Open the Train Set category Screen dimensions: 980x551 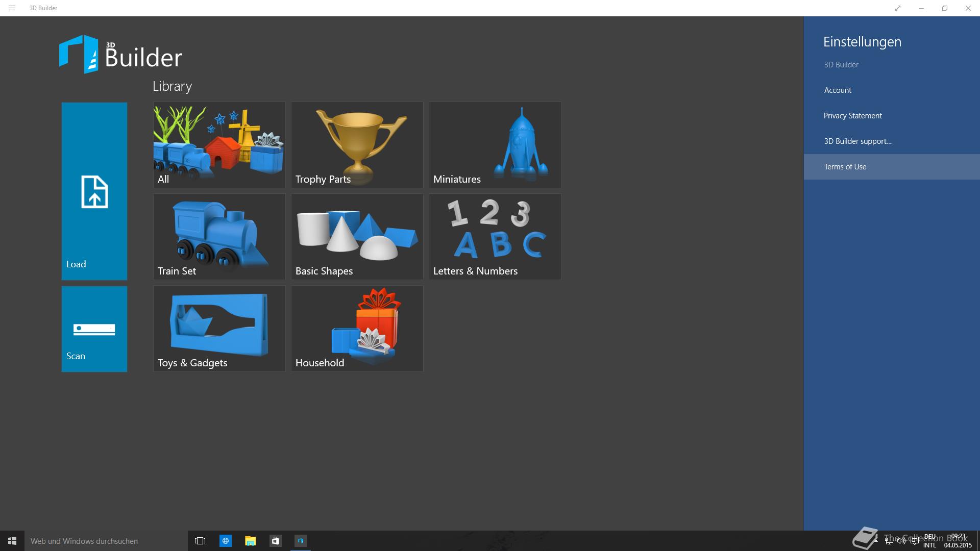pos(219,237)
